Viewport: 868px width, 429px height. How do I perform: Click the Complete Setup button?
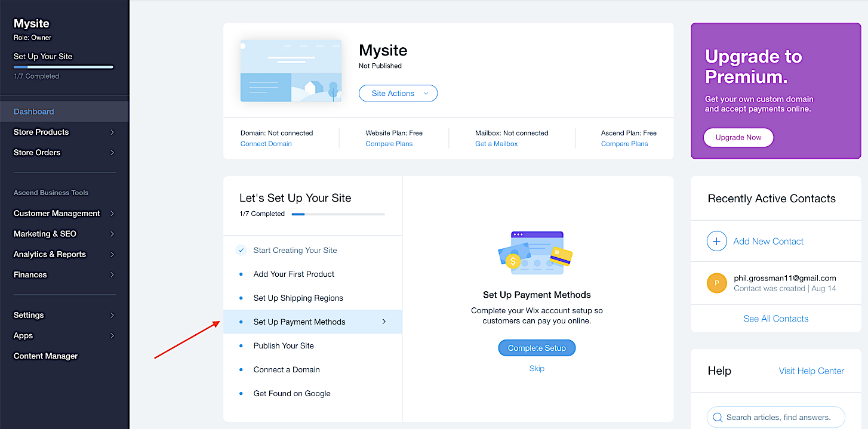[537, 348]
